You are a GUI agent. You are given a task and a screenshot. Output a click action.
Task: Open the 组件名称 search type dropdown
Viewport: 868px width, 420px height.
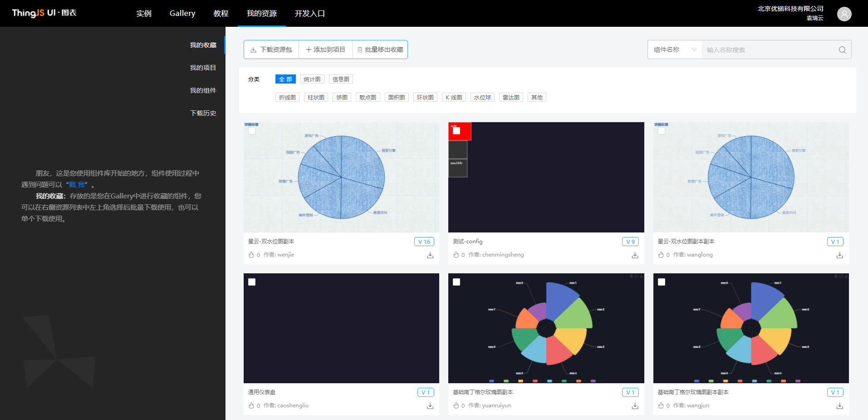click(x=675, y=49)
